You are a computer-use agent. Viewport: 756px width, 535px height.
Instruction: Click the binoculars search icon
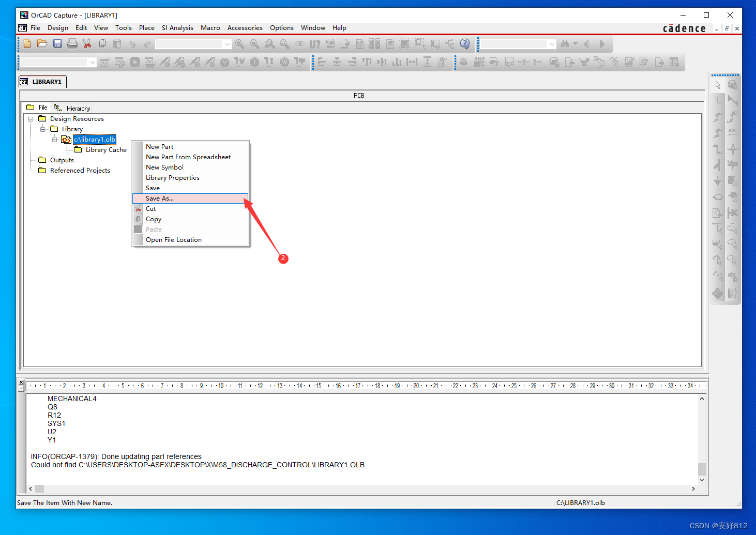[565, 44]
